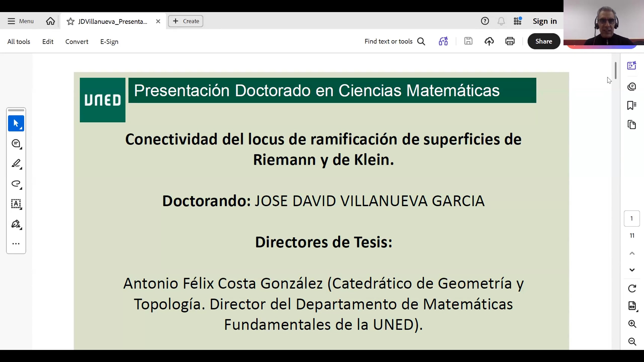Screen dimensions: 644x362
Task: Close the JDVillanueva_Presenta tab
Action: point(158,21)
